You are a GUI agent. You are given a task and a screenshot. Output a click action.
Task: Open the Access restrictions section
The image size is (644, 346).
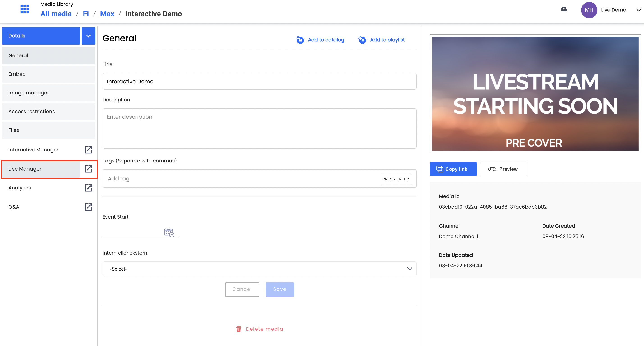point(48,112)
